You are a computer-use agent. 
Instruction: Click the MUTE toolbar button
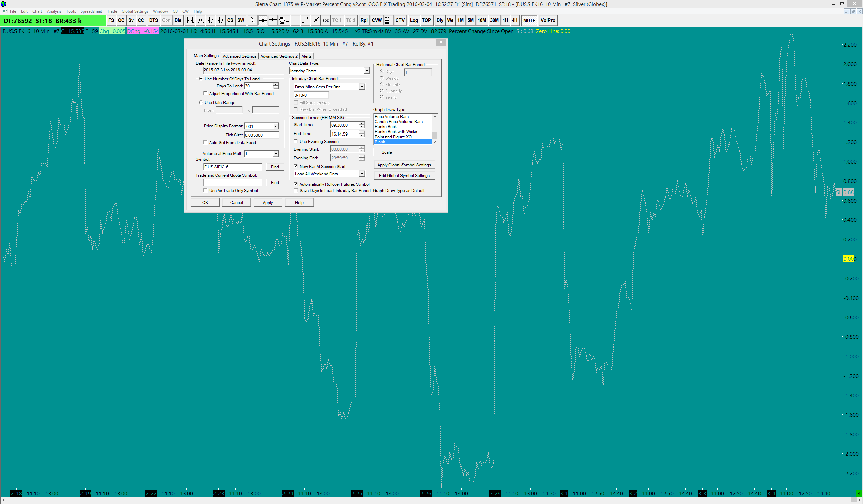(x=529, y=20)
